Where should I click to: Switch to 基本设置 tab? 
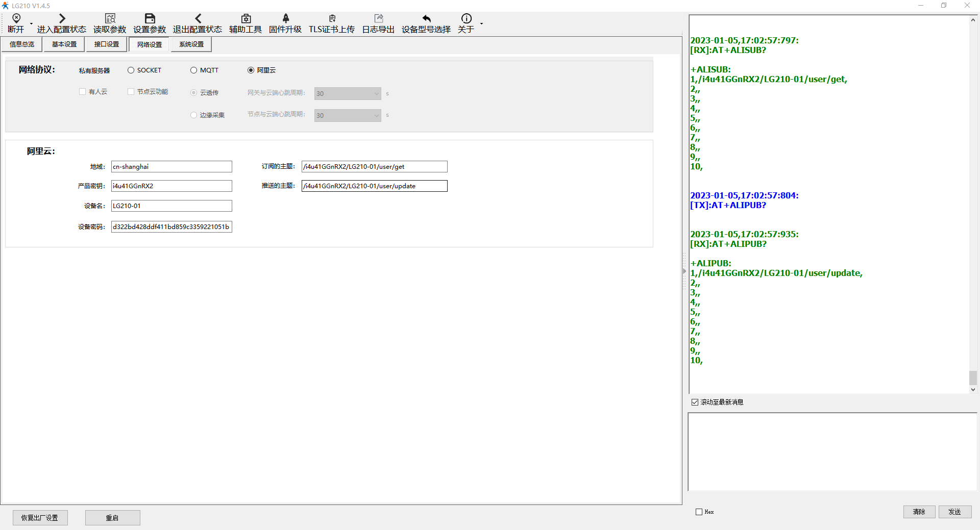click(64, 44)
